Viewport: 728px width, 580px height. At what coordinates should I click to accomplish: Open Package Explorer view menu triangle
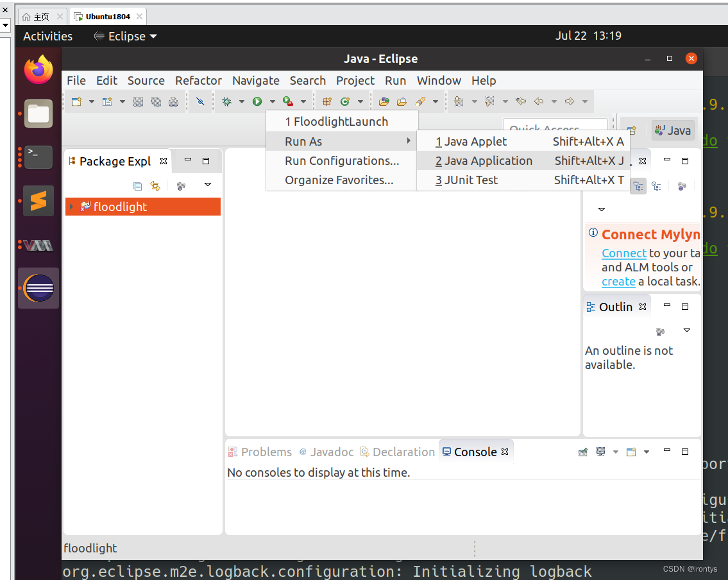tap(208, 185)
